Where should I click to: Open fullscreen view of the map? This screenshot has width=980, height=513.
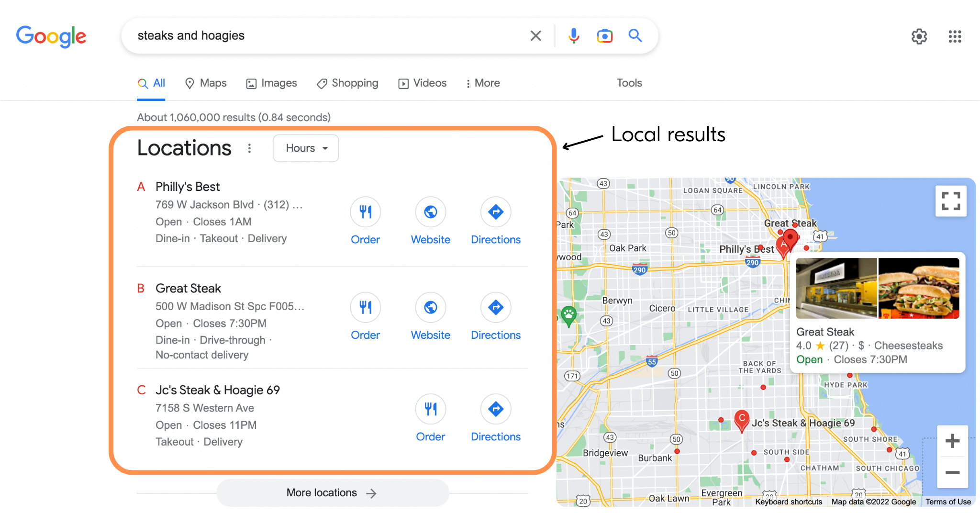950,201
